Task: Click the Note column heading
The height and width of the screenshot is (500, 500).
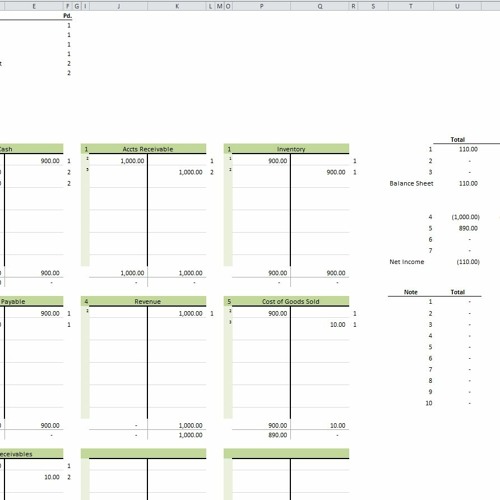Action: coord(411,292)
